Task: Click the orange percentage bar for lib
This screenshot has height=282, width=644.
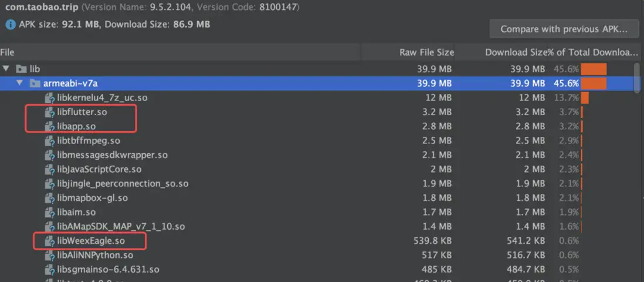Action: (594, 69)
